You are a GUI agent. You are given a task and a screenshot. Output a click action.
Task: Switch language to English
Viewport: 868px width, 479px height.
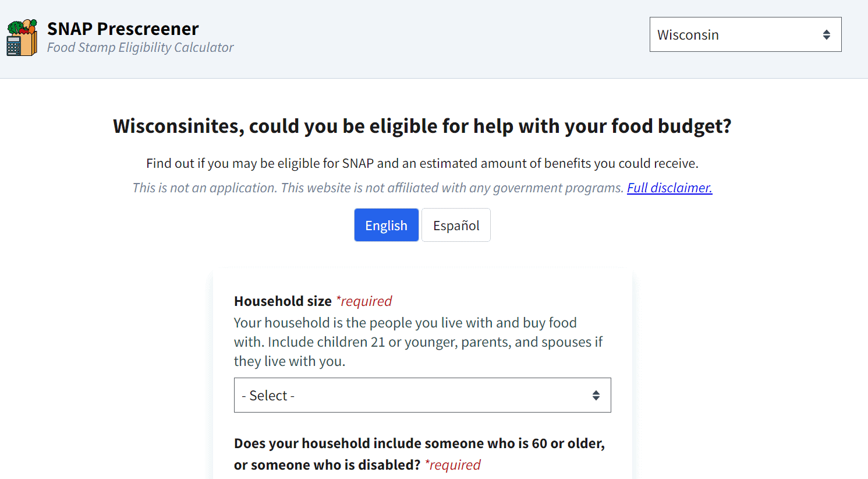coord(386,225)
